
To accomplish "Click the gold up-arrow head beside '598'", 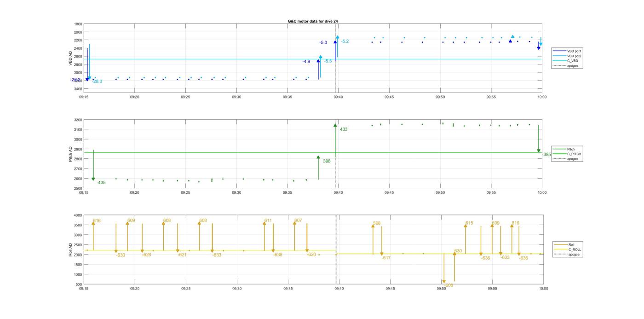I will pyautogui.click(x=373, y=226).
